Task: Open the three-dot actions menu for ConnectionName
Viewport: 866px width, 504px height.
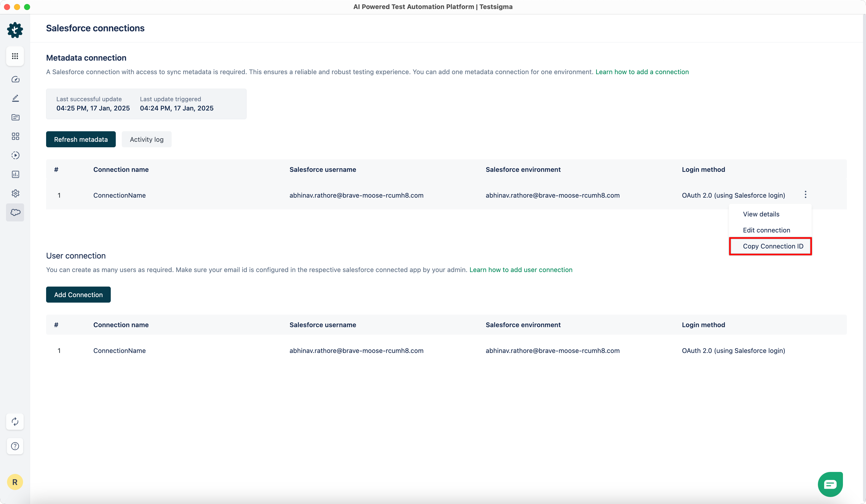Action: pos(805,194)
